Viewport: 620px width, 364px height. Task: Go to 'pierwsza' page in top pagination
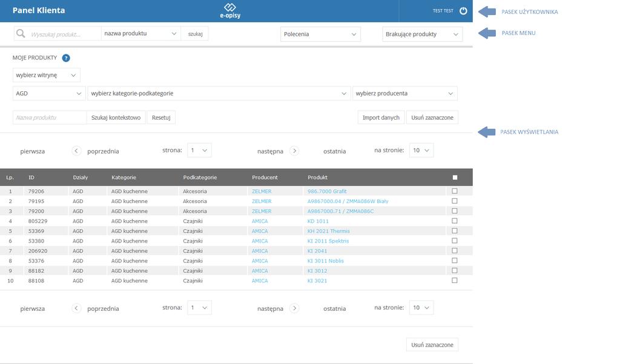click(33, 151)
